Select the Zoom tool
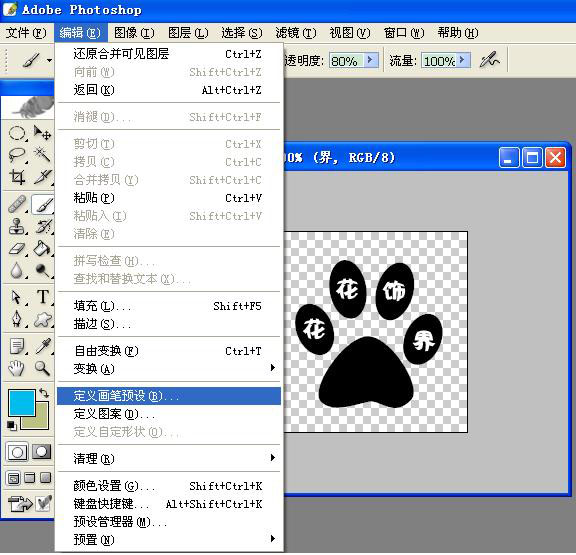Screen dimensions: 576x555 tap(42, 368)
